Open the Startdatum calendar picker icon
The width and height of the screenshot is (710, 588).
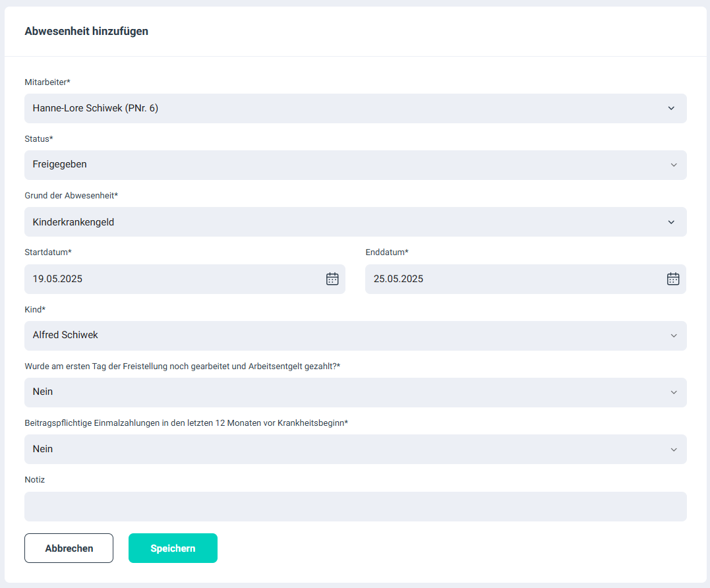(x=332, y=279)
